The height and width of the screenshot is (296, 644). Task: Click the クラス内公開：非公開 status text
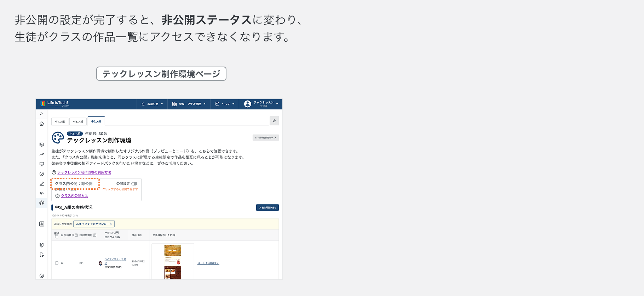[74, 184]
